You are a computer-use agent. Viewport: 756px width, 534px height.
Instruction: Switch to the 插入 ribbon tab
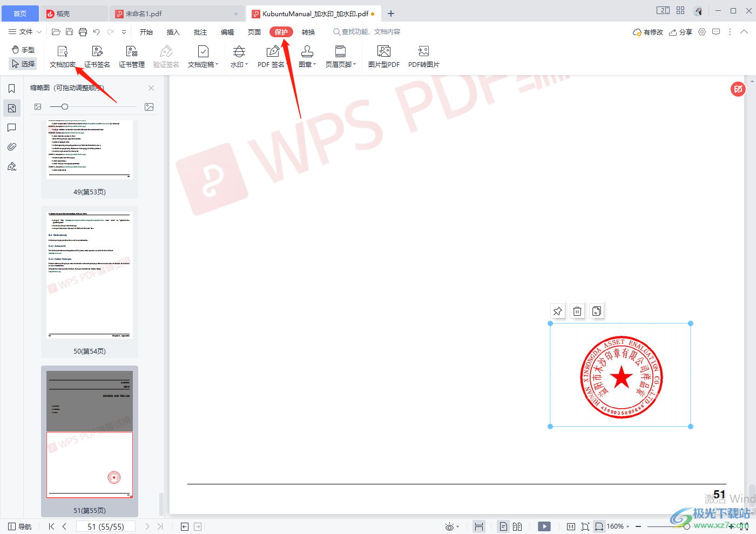(173, 32)
